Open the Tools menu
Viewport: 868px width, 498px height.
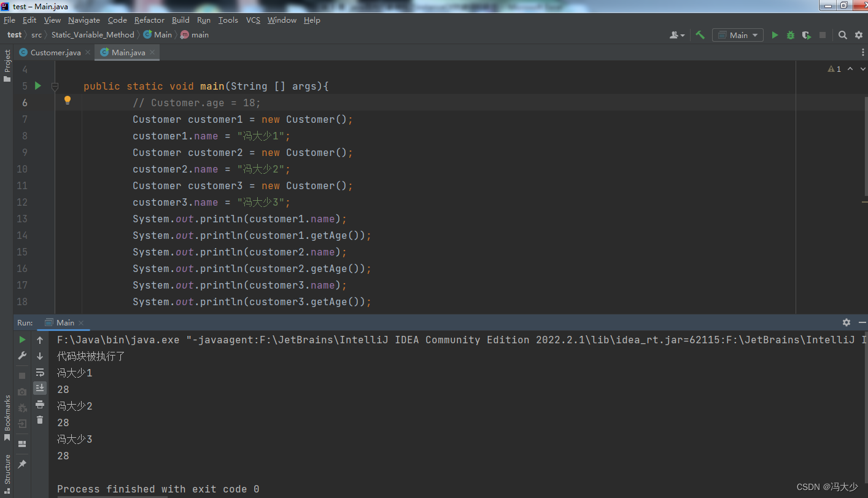click(x=228, y=20)
